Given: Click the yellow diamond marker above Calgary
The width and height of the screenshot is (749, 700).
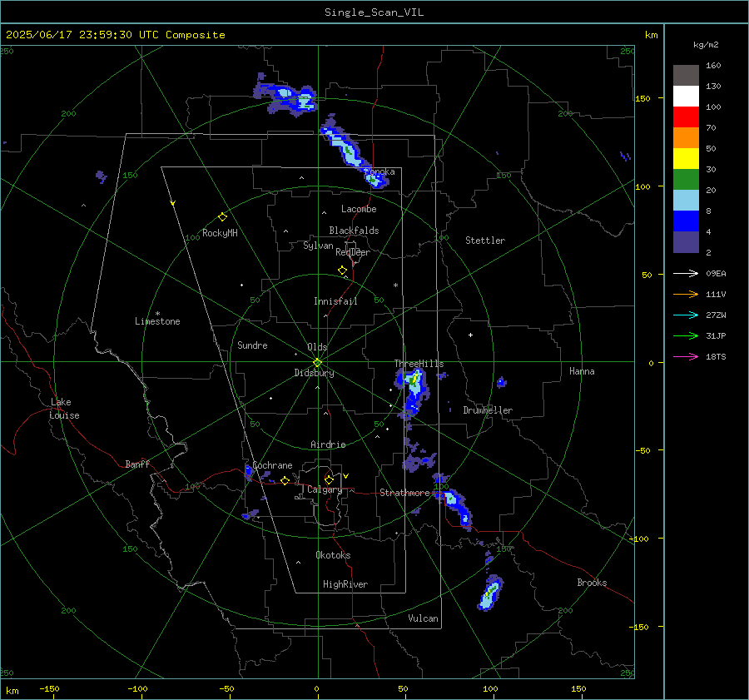Looking at the screenshot, I should click(x=329, y=479).
